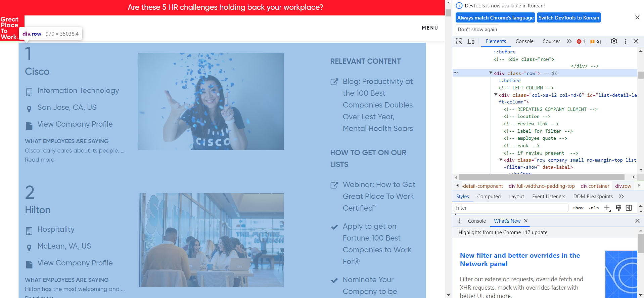Open the Hilton office photo
644x298 pixels.
[x=211, y=240]
